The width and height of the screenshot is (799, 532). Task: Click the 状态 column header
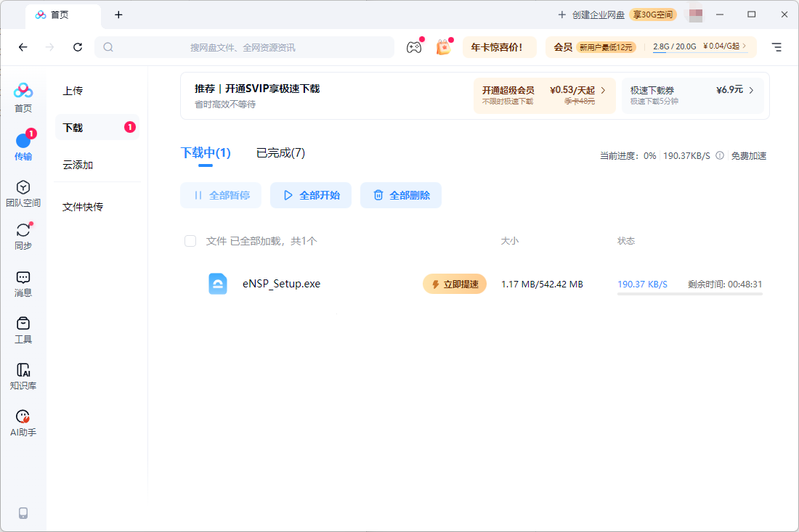[626, 241]
